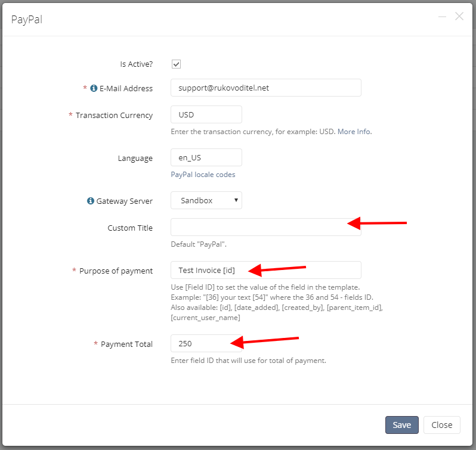
Task: Minimize the PayPal dialog using the dash icon
Action: tap(442, 16)
